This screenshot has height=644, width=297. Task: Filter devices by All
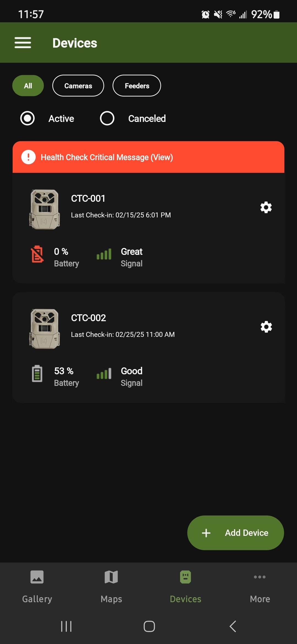point(28,86)
